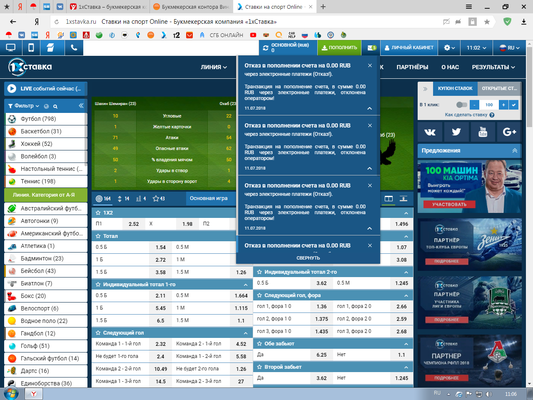The image size is (533, 400).
Task: Open desktop version monitor icon
Action: coord(11,48)
